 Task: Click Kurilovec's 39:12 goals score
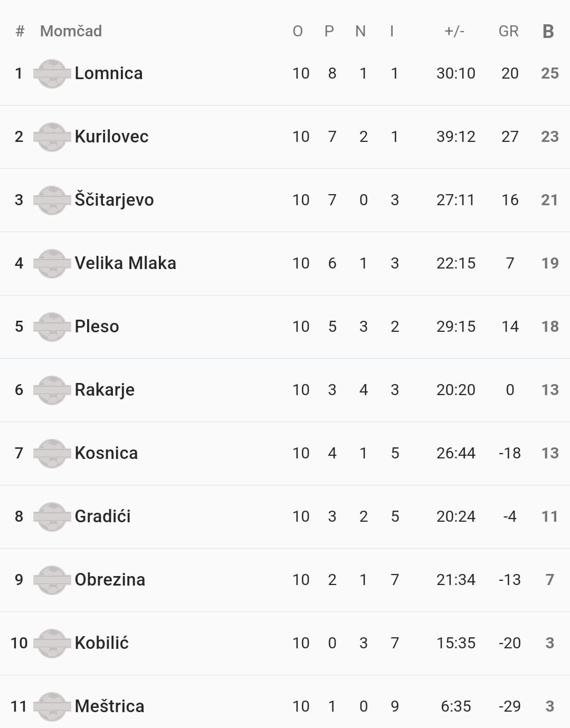tap(455, 137)
